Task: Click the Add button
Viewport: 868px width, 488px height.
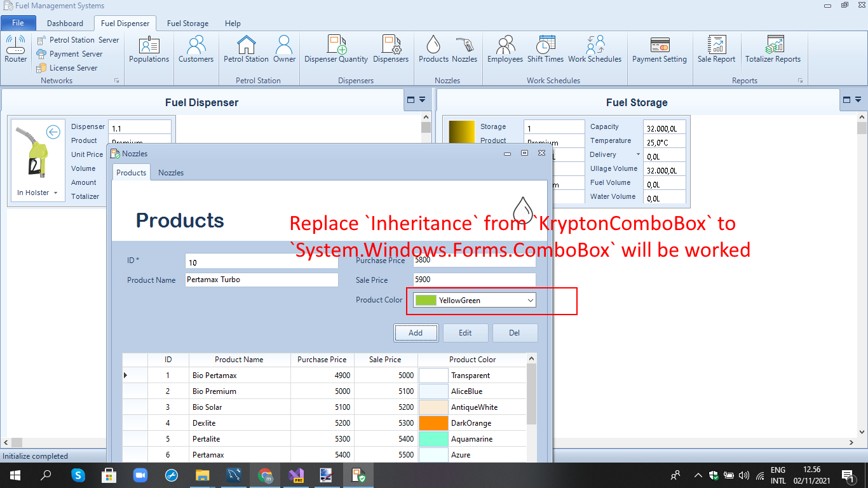Action: (x=416, y=332)
